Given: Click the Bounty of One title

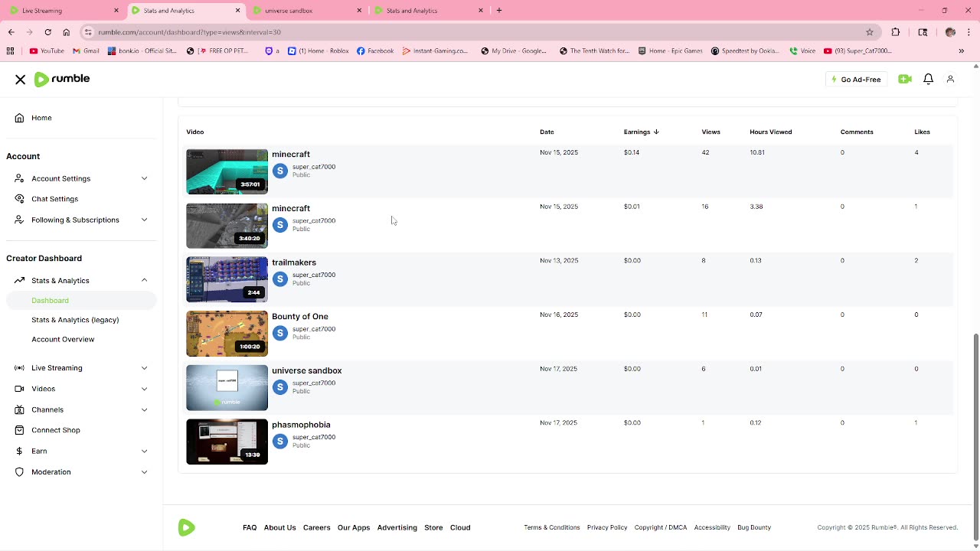Looking at the screenshot, I should [300, 316].
